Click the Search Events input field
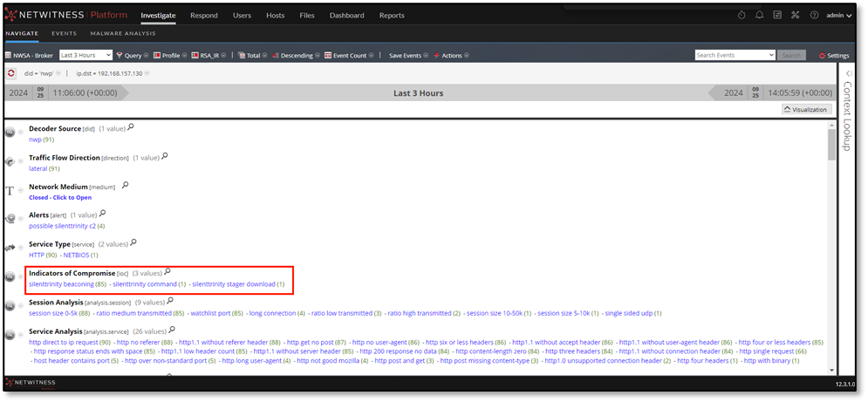The height and width of the screenshot is (402, 868). click(x=729, y=55)
